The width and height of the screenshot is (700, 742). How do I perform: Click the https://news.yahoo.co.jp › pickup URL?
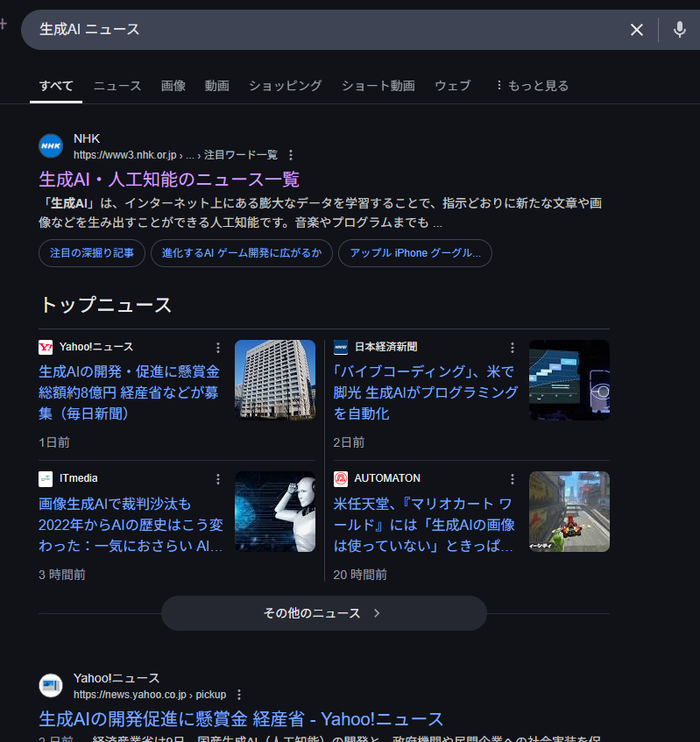tap(150, 694)
